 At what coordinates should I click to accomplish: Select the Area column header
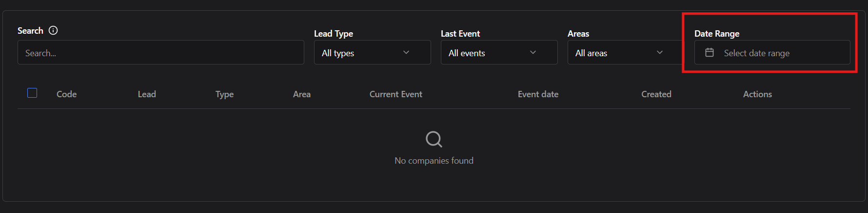click(x=302, y=94)
